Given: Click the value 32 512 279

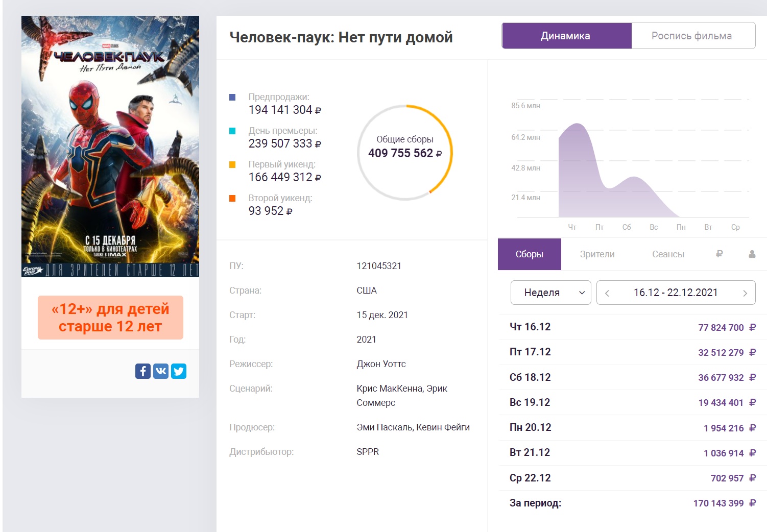Looking at the screenshot, I should pyautogui.click(x=721, y=353).
